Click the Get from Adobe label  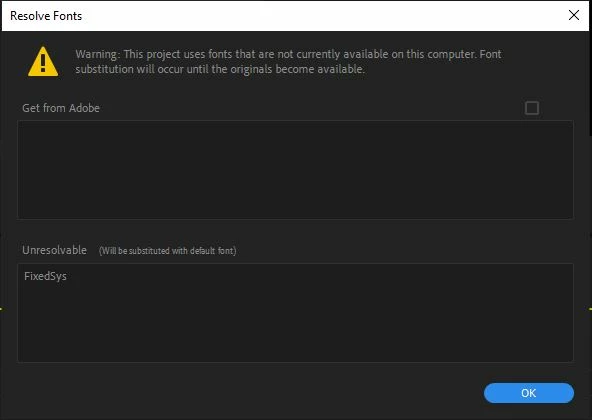tap(61, 108)
